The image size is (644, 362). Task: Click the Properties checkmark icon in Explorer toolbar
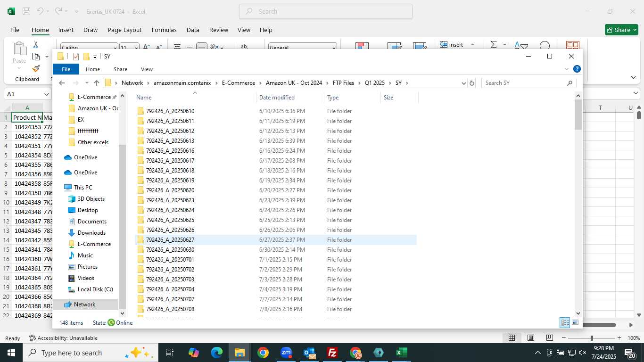(75, 57)
